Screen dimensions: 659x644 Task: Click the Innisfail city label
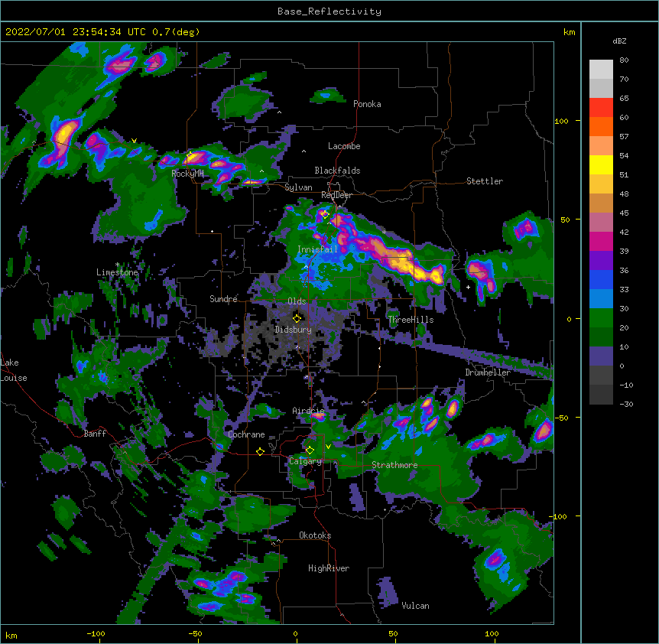318,249
